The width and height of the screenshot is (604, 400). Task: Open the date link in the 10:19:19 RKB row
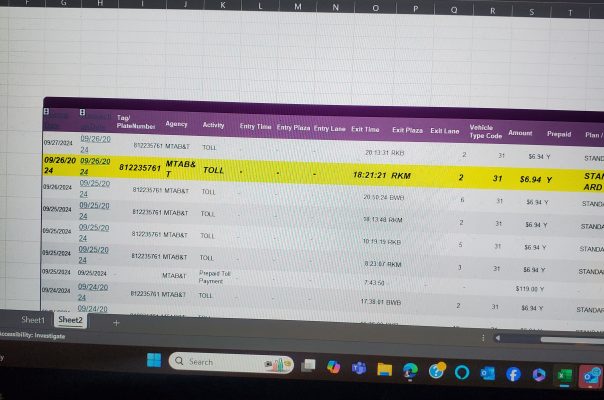[x=94, y=233]
